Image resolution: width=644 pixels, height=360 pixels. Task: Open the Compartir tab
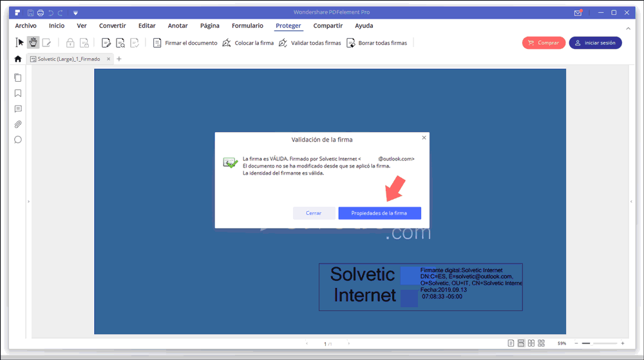click(x=328, y=26)
